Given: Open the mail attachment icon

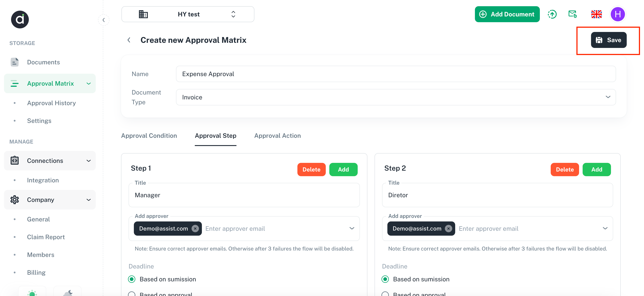Looking at the screenshot, I should [572, 14].
